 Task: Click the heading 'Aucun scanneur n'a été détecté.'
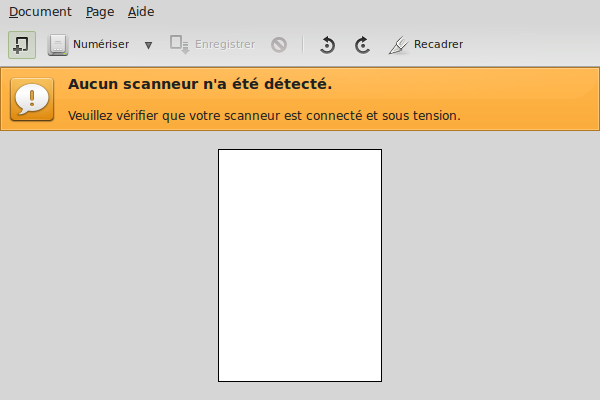tap(200, 84)
